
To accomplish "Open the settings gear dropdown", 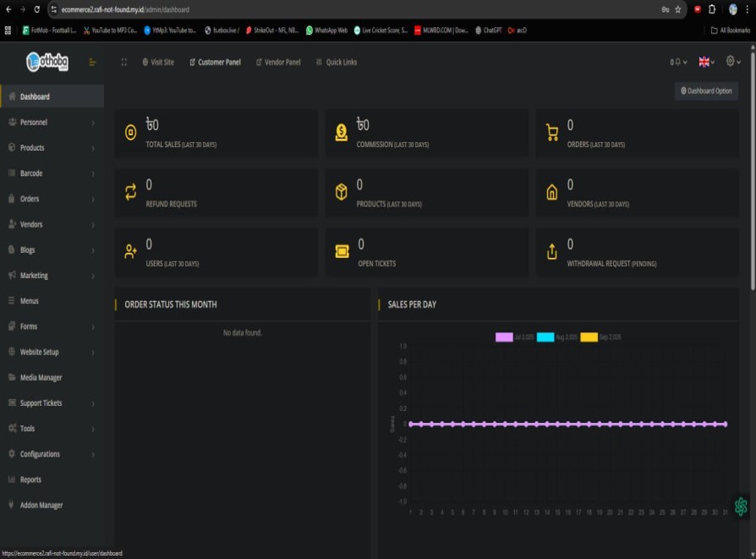I will click(x=732, y=62).
